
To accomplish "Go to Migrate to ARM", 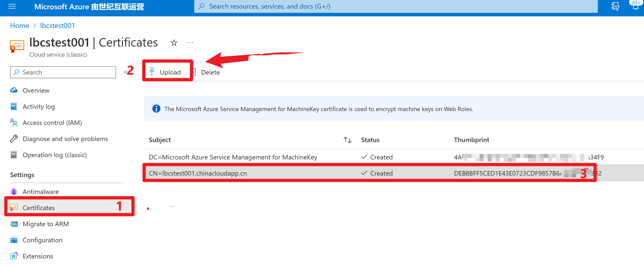I will coord(46,224).
